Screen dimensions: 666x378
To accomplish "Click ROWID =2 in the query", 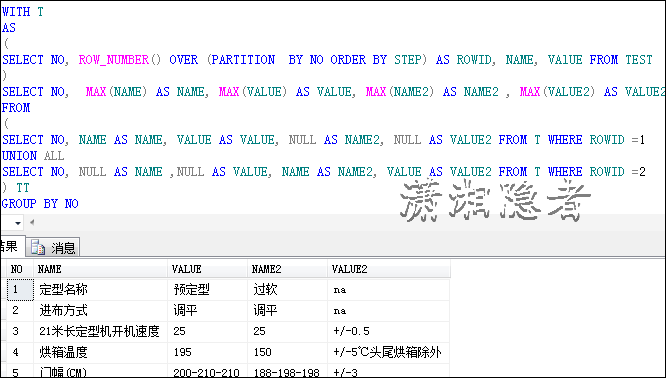I will [618, 172].
